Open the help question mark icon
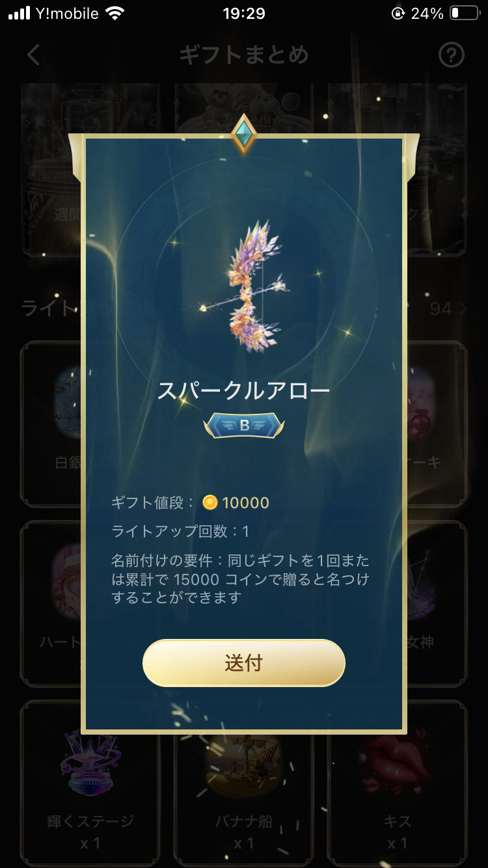Image resolution: width=488 pixels, height=868 pixels. point(452,55)
